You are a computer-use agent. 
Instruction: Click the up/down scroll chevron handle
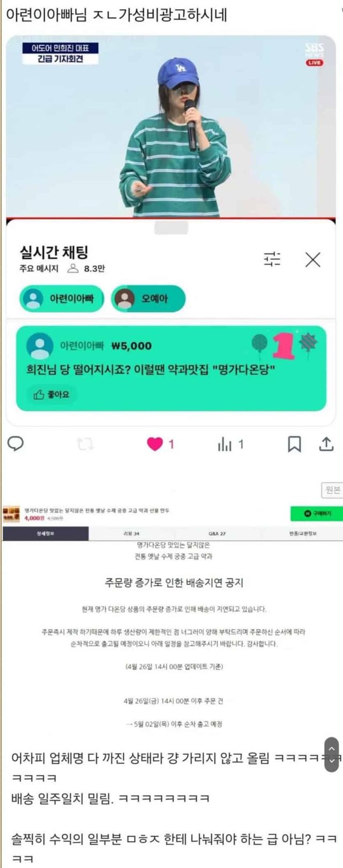coord(332,754)
